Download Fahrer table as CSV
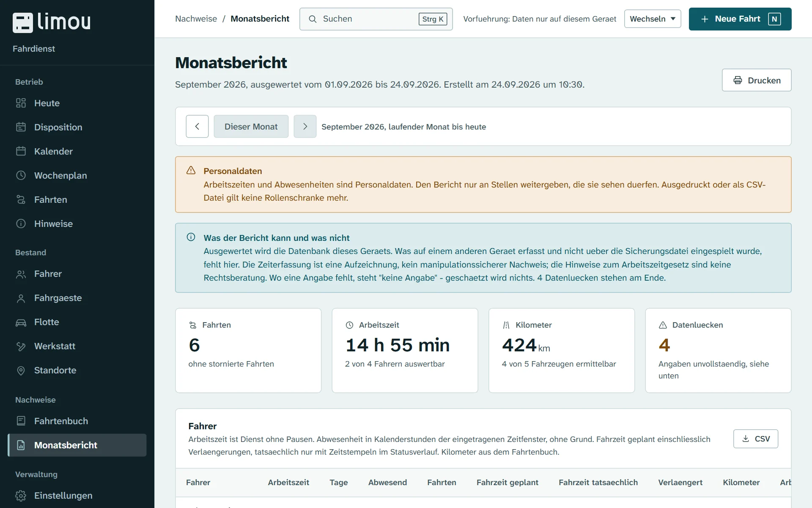The height and width of the screenshot is (508, 812). tap(756, 439)
